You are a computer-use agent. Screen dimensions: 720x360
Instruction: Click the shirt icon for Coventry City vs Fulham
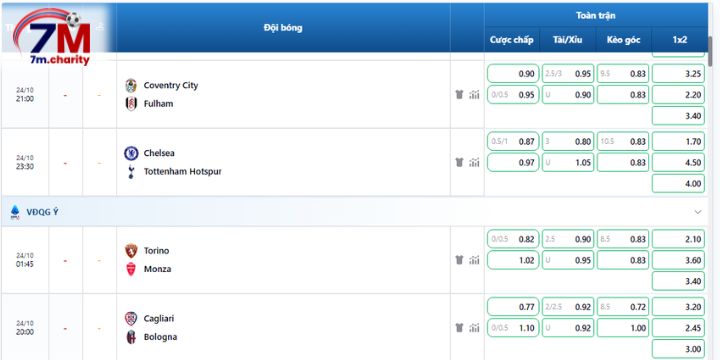click(459, 95)
